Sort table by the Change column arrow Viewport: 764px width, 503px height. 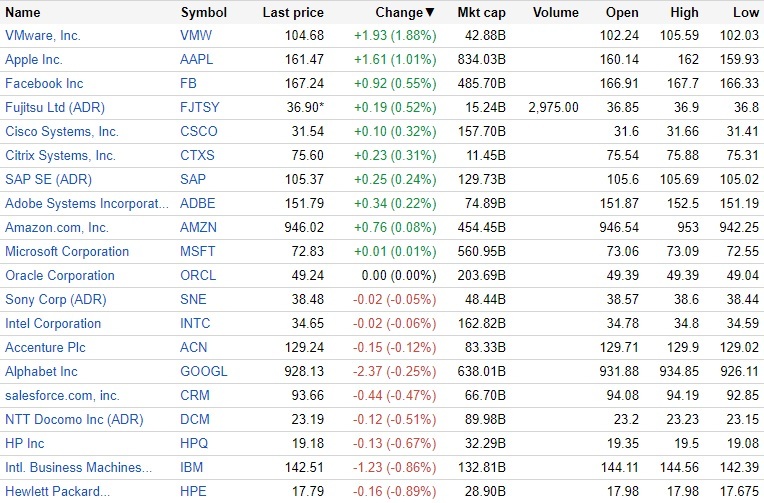coord(430,13)
